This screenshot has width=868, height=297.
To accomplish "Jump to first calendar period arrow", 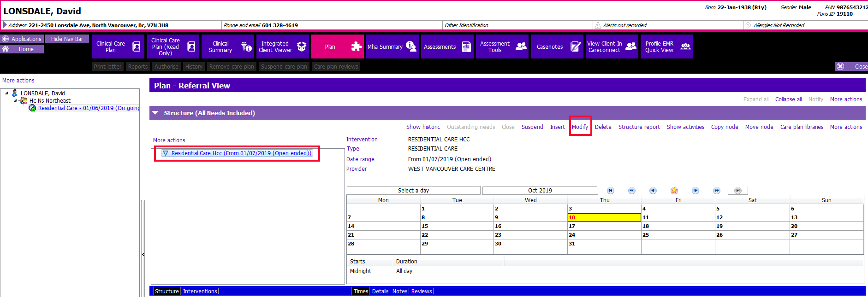I will (x=611, y=191).
